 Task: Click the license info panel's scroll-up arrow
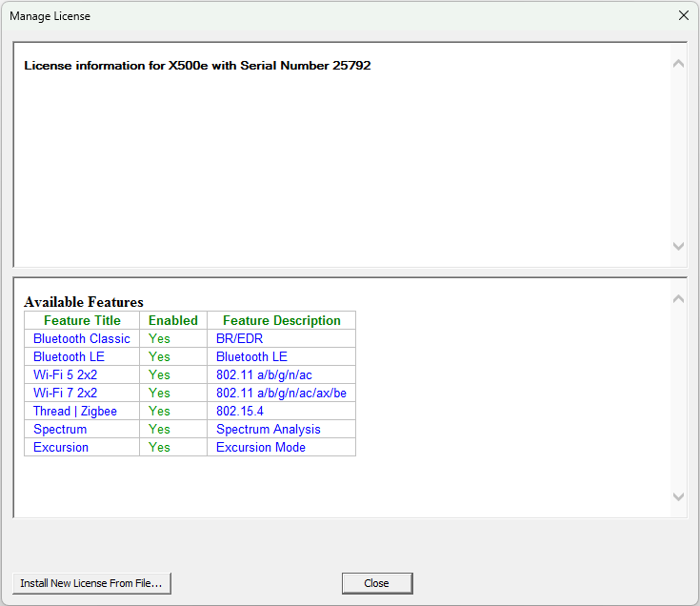(x=678, y=64)
